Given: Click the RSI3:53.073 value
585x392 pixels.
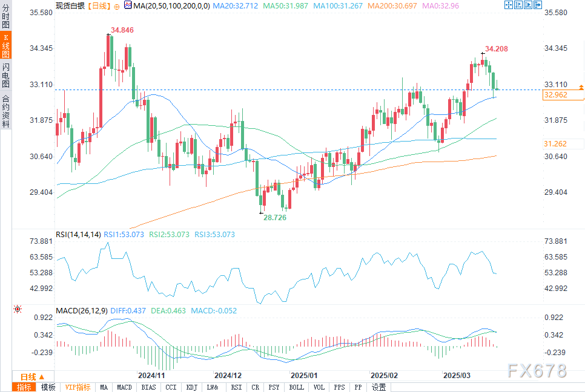Looking at the screenshot, I should pyautogui.click(x=214, y=234).
